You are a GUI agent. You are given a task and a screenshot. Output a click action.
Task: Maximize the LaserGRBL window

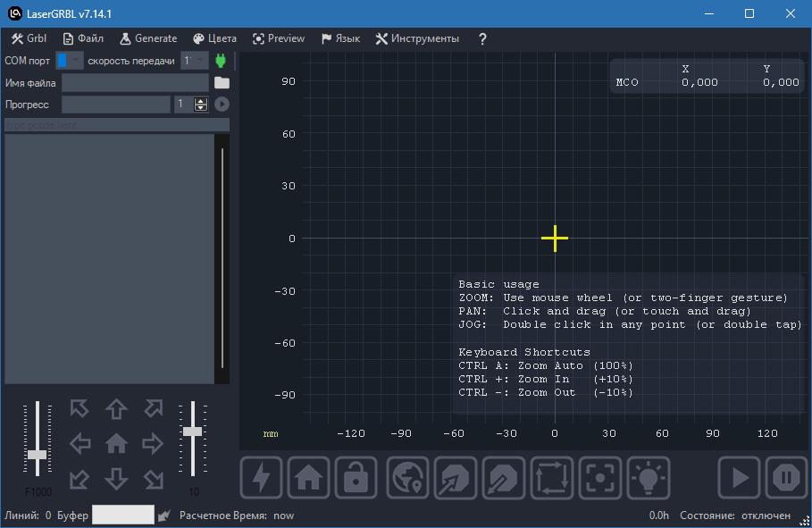pos(749,13)
